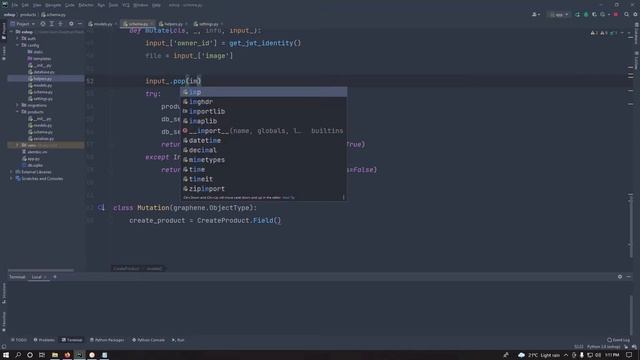
Task: Expand the migrations folder
Action: (18, 105)
